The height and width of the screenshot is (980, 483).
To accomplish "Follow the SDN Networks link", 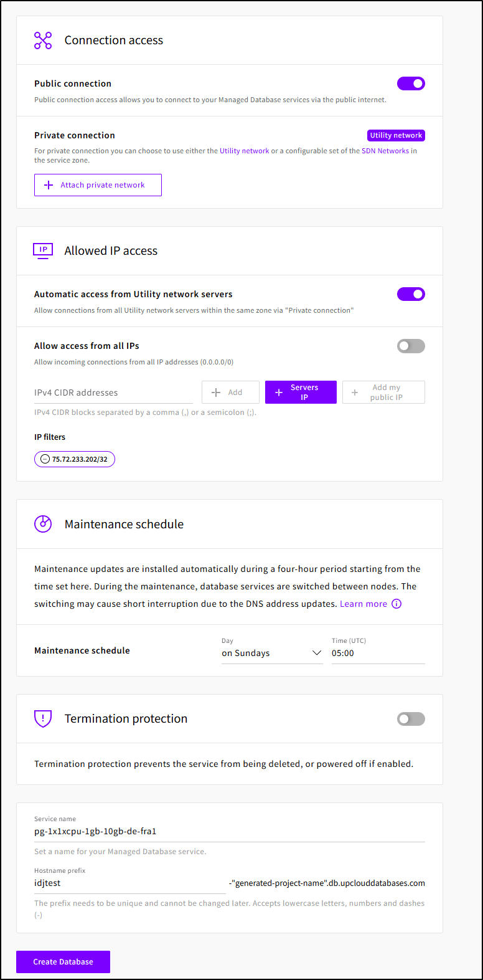I will pyautogui.click(x=385, y=151).
